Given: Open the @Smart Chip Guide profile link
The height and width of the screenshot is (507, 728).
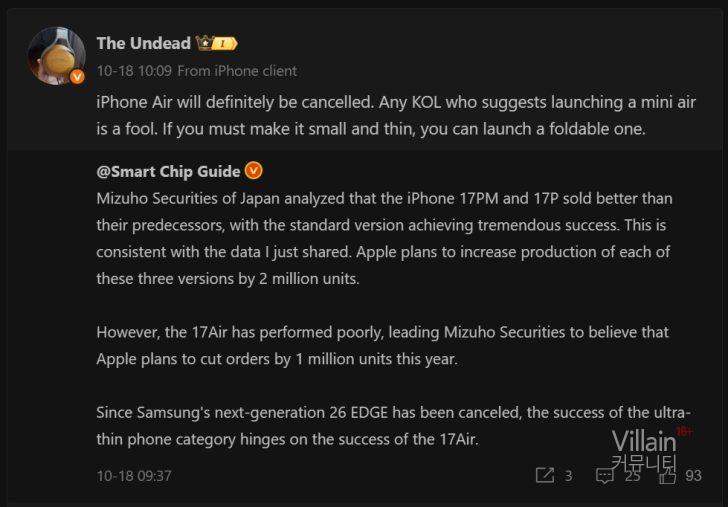Looking at the screenshot, I should [x=168, y=171].
